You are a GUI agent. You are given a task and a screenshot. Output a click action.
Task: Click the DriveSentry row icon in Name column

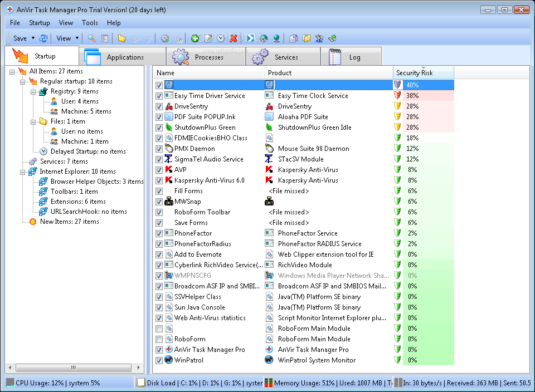169,106
